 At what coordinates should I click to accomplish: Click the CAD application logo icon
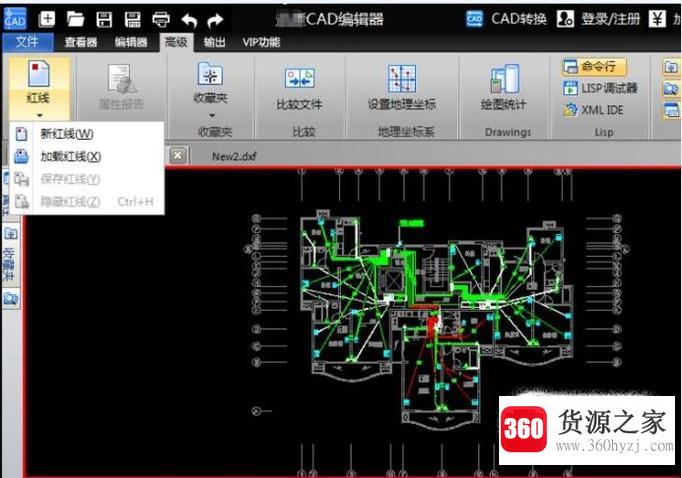pos(15,19)
